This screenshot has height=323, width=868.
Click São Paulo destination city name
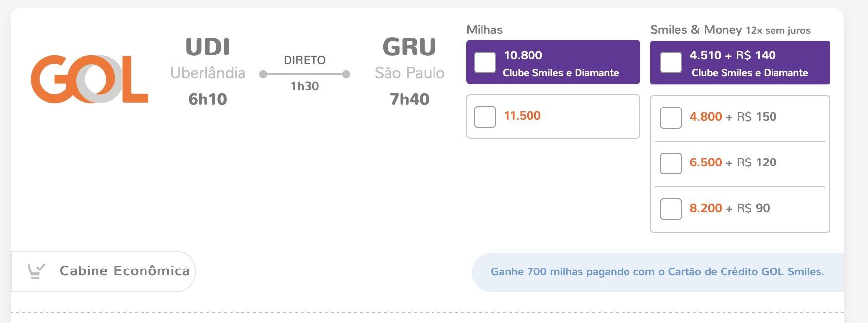[409, 73]
